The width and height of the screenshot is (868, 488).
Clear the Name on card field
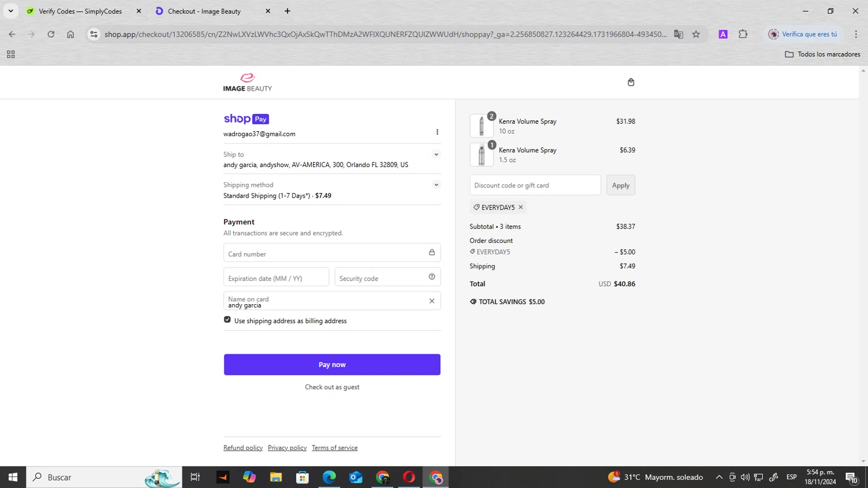(x=432, y=301)
